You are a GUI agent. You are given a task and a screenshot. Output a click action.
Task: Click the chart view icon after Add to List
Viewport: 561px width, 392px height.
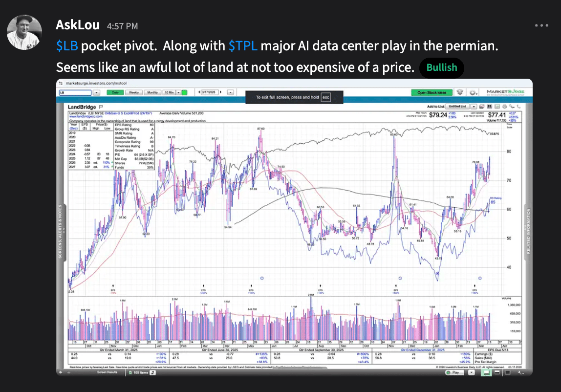click(x=481, y=107)
